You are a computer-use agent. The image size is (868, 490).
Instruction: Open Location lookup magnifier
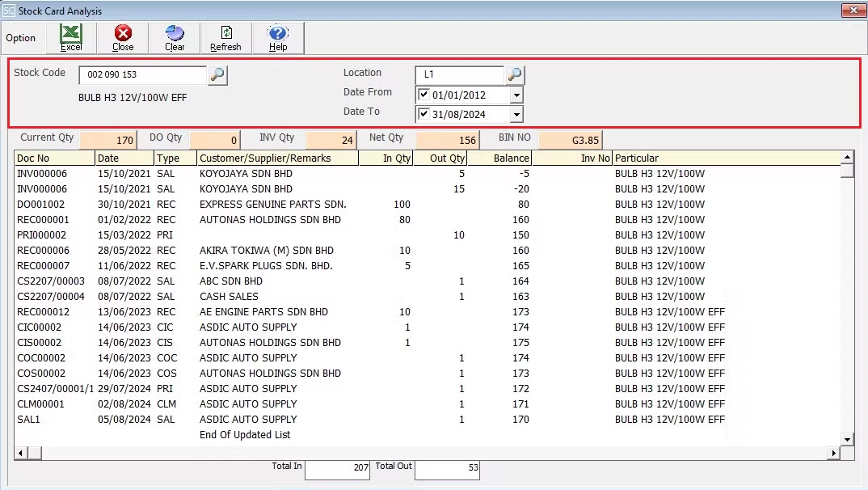(x=515, y=74)
